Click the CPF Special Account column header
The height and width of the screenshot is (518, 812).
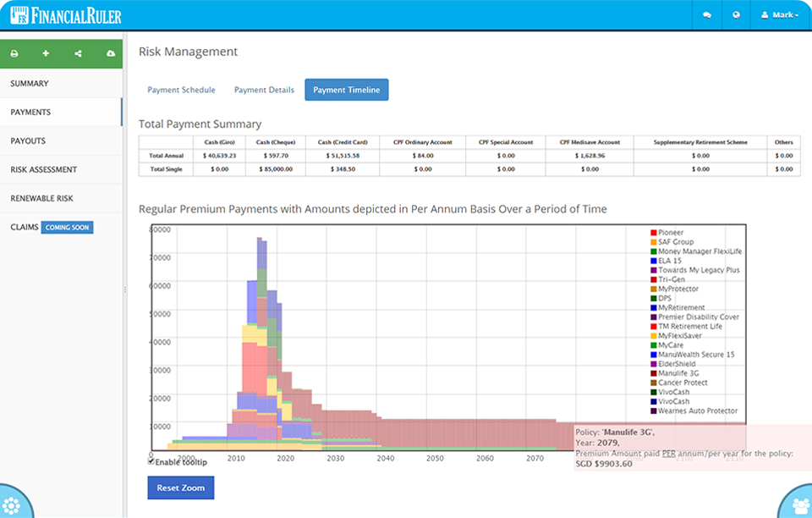(x=506, y=142)
